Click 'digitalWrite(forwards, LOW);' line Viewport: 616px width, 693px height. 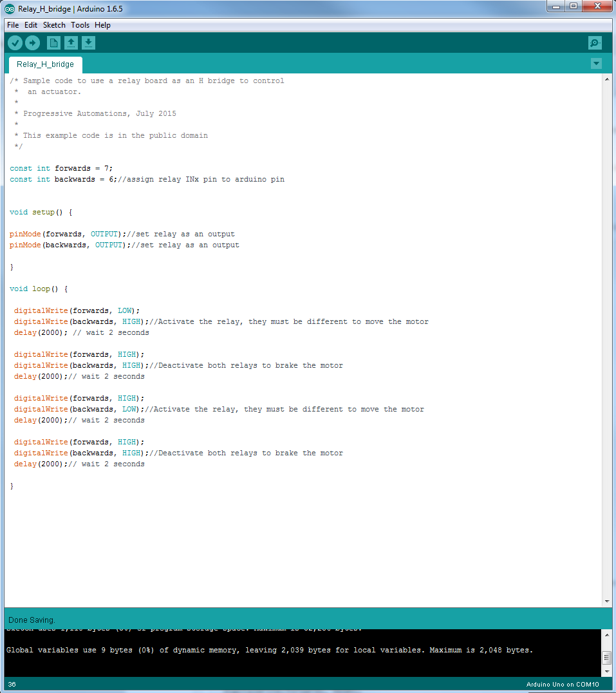77,310
